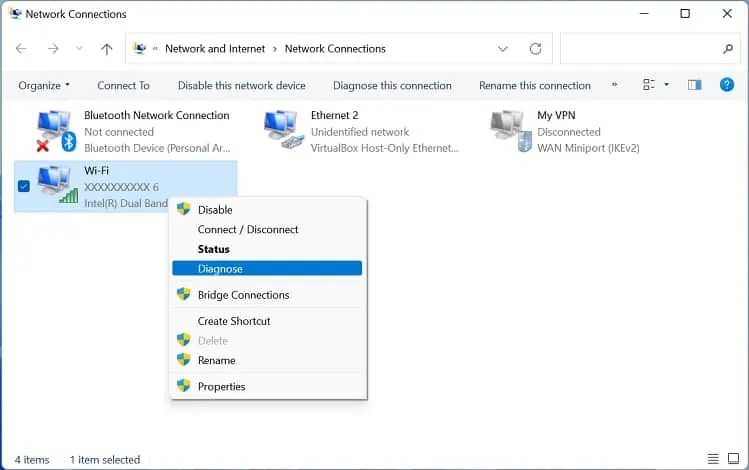The width and height of the screenshot is (749, 470).
Task: Click Rename this connection in toolbar
Action: (534, 85)
